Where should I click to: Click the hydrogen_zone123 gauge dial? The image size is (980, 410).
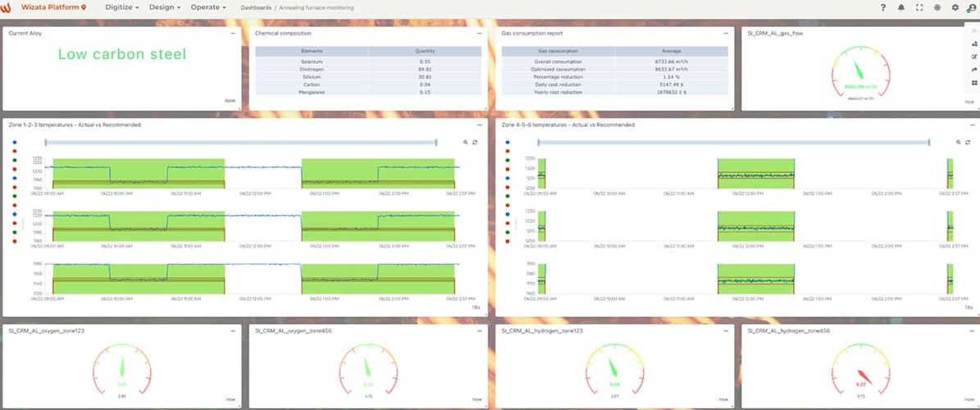tap(615, 370)
